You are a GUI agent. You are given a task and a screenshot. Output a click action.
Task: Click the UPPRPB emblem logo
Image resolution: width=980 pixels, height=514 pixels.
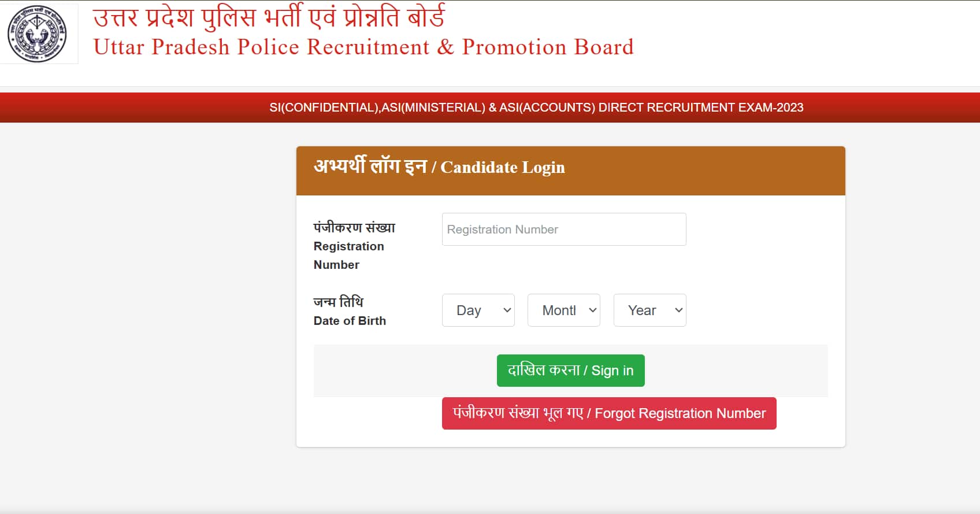coord(38,32)
